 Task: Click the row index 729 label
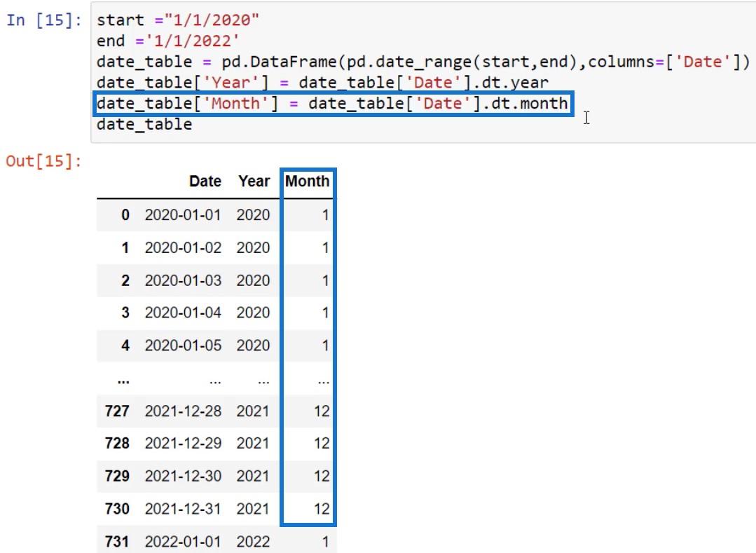point(117,476)
